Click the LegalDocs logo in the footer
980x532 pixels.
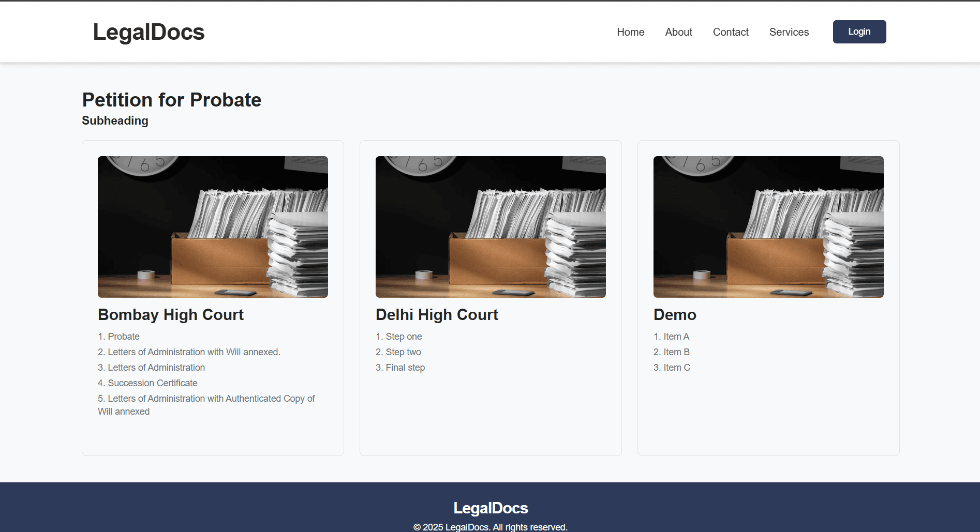490,508
